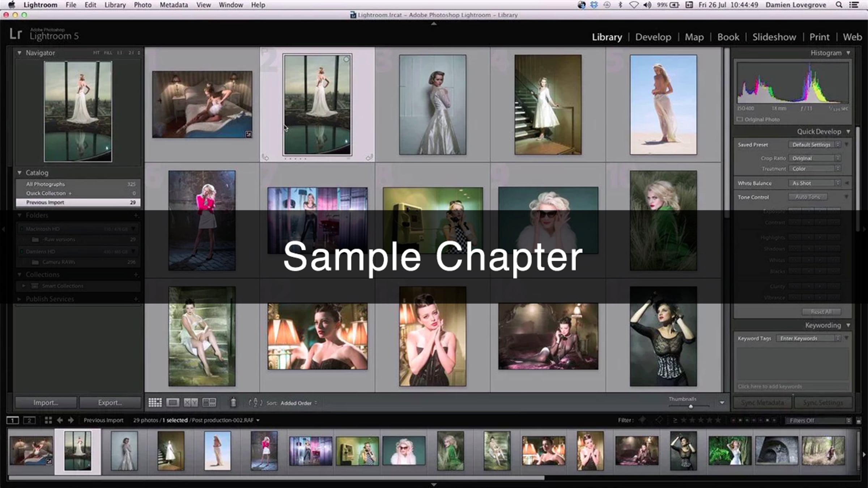Toggle the rating comparison symbol in Filter bar
The image size is (868, 488).
click(x=675, y=420)
